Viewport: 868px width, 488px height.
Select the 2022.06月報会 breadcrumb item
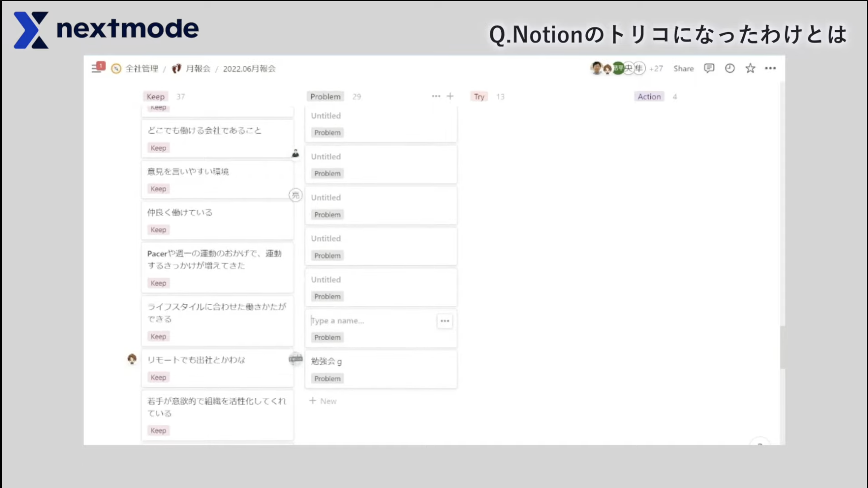pyautogui.click(x=250, y=69)
